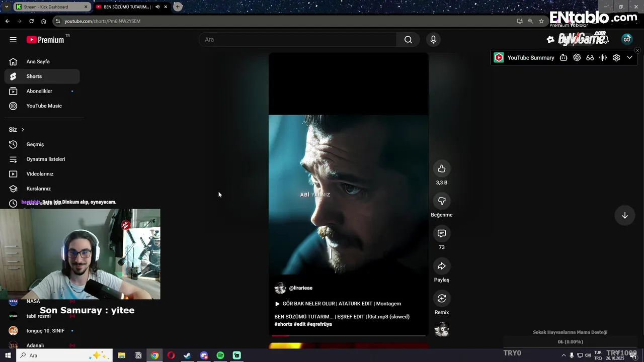Open the zoom magnifier in address bar
The image size is (644, 362).
pos(530,21)
